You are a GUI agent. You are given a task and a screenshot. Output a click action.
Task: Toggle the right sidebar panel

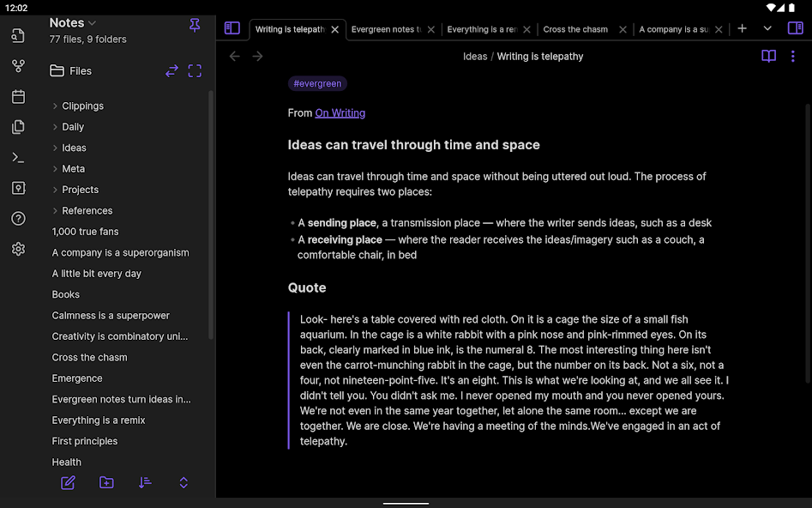point(796,27)
